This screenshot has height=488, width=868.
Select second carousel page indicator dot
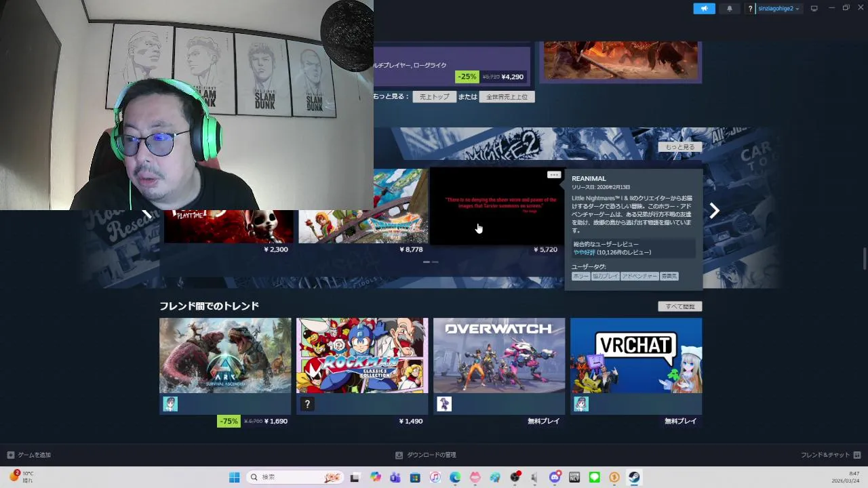[435, 262]
